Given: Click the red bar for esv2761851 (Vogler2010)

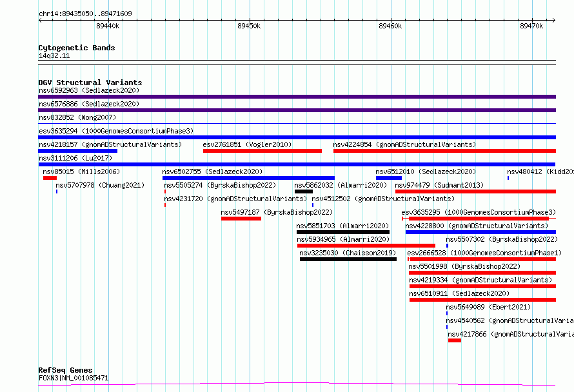Looking at the screenshot, I should (262, 151).
